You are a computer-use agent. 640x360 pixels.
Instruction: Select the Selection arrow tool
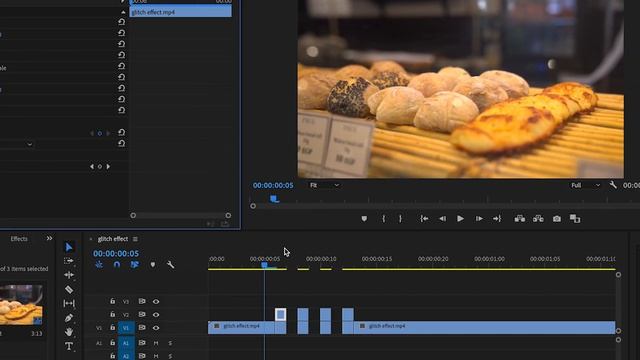click(x=69, y=247)
